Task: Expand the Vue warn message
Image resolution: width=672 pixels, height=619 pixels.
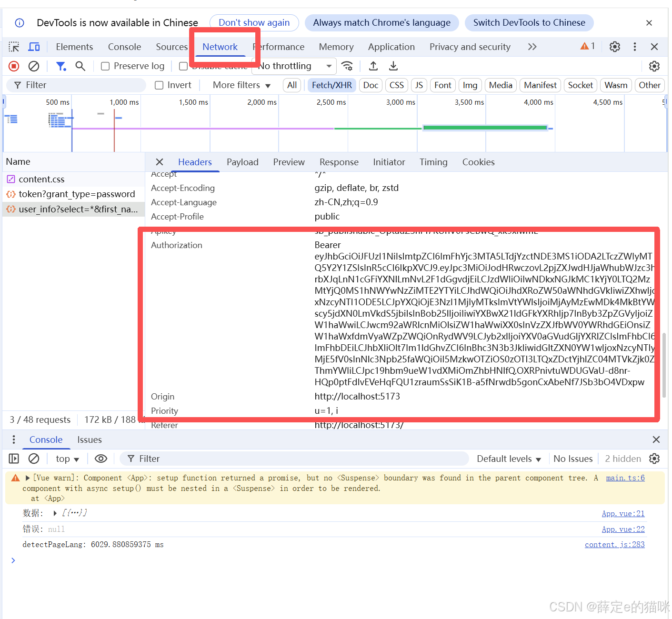Action: (x=28, y=478)
